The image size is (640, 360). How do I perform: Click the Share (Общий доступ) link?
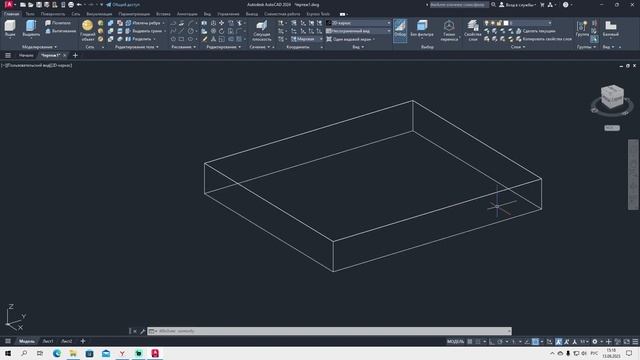[x=122, y=5]
